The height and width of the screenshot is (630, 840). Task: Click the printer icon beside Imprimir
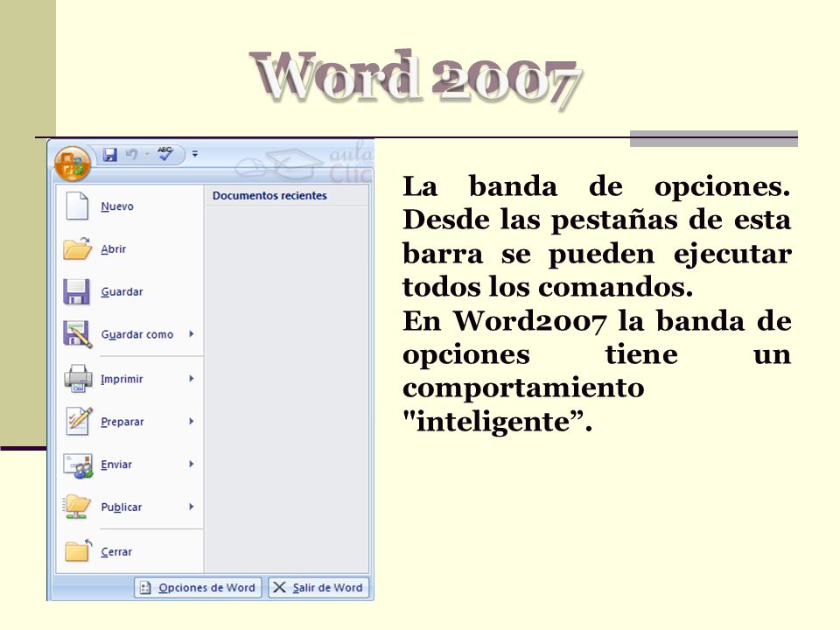78,378
